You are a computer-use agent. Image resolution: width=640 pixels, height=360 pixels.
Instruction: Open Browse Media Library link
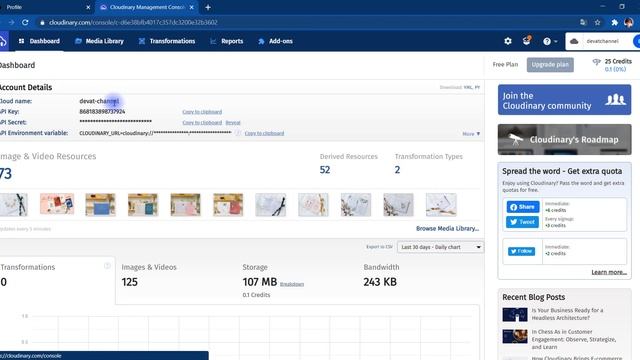[x=447, y=229]
